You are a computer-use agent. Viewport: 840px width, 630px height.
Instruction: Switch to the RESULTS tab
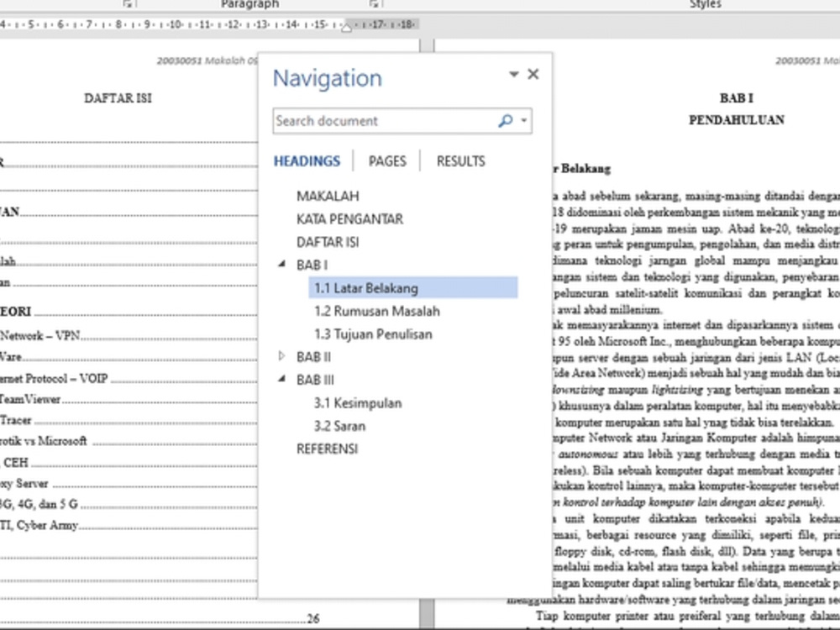point(460,161)
